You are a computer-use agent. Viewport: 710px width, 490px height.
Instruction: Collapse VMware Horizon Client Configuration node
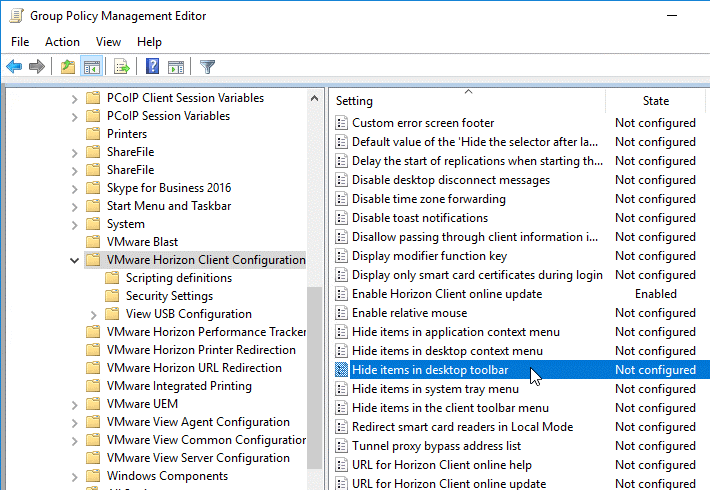[x=75, y=260]
